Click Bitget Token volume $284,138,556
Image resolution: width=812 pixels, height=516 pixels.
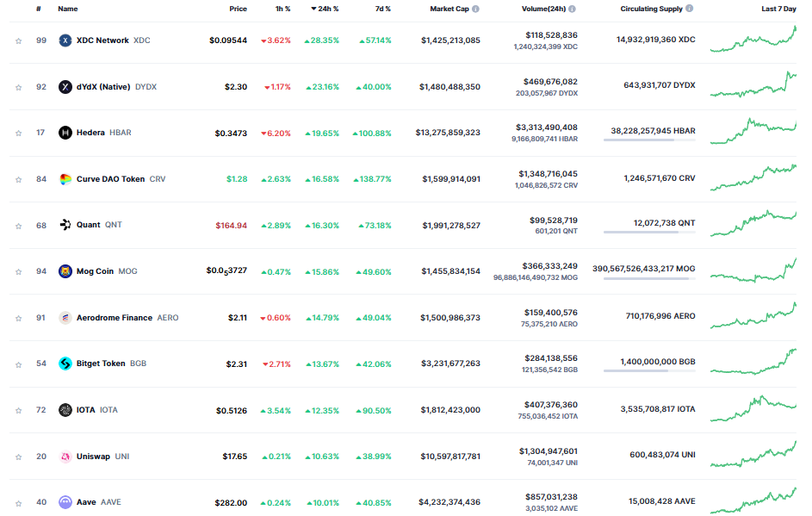tap(551, 358)
